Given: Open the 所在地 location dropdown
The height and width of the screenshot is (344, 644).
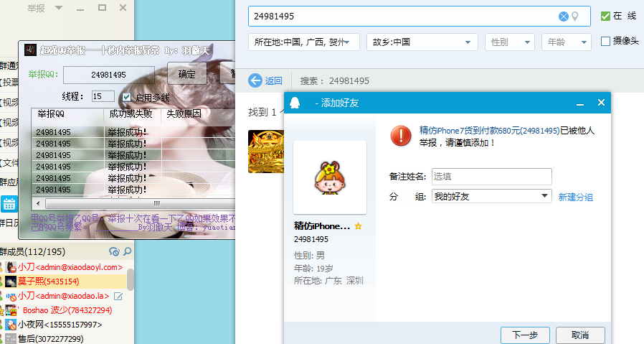Looking at the screenshot, I should (304, 42).
